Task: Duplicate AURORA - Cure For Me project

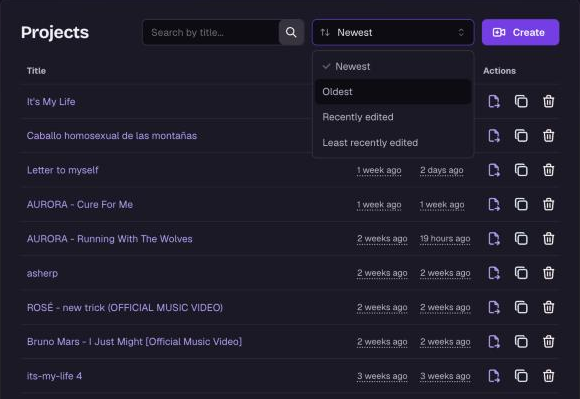Action: click(521, 204)
